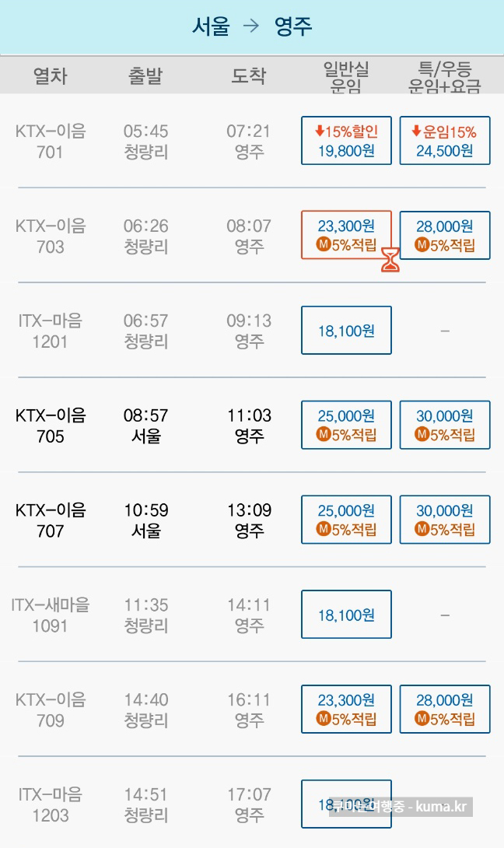Choose the 23,300원 standard fare for train 703
The width and height of the screenshot is (504, 848).
[346, 235]
